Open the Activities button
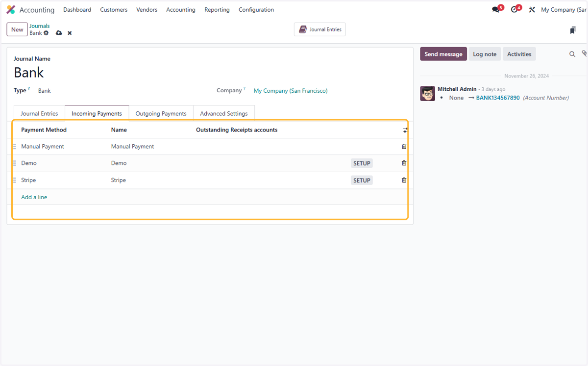 coord(519,54)
